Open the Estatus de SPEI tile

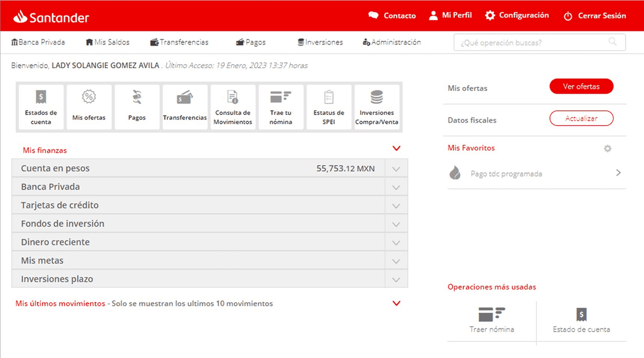point(329,107)
